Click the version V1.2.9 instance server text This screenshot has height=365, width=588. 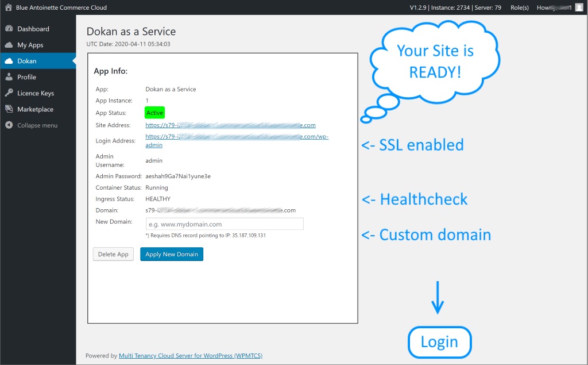455,7
